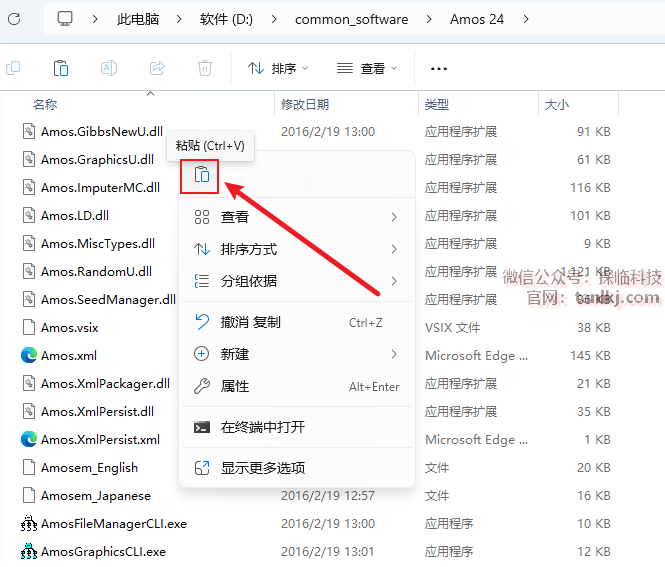Navigate to Amos 24 breadcrumb
The height and width of the screenshot is (567, 665).
click(477, 19)
